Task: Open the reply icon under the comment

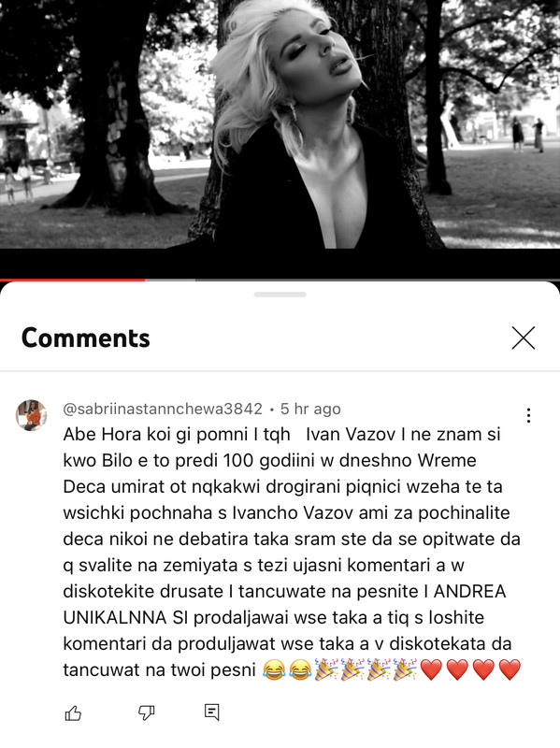Action: point(212,712)
